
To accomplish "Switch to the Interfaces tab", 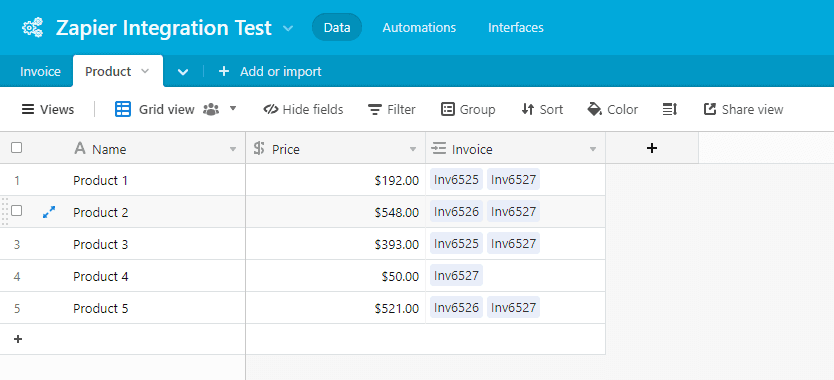I will tap(516, 27).
